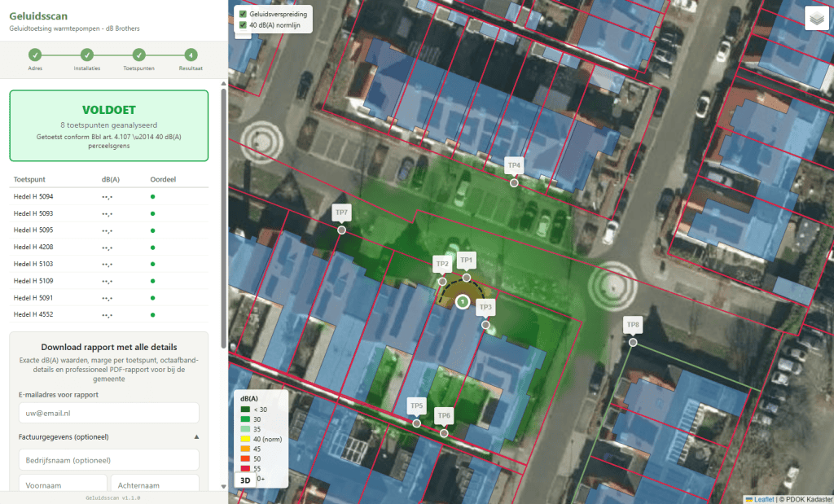Click the TP8 test point marker
The width and height of the screenshot is (834, 504).
pyautogui.click(x=633, y=342)
